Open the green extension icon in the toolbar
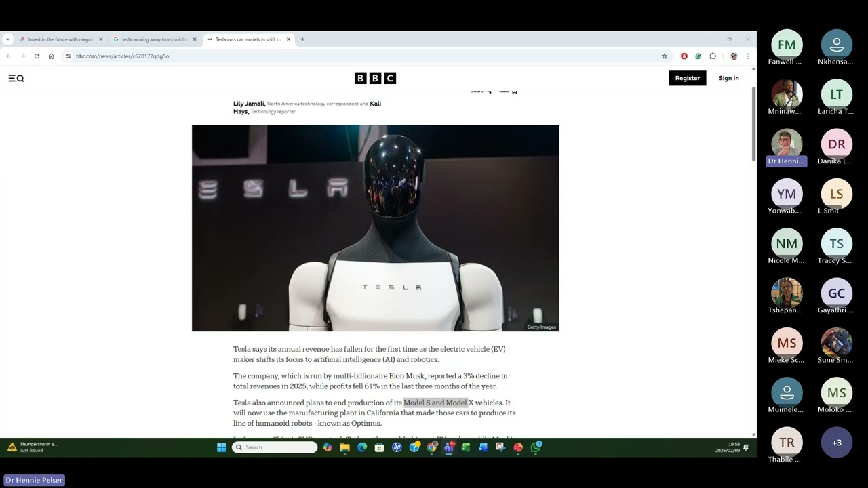868x488 pixels. pos(698,56)
